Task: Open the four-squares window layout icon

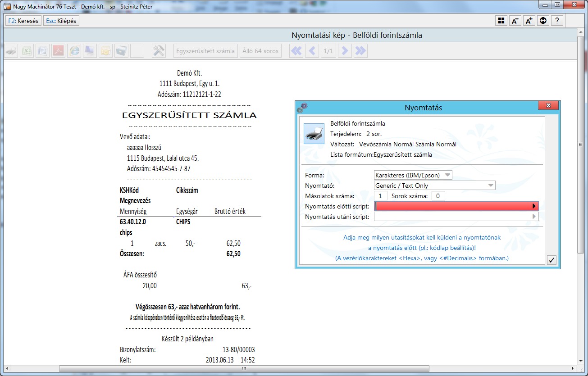Action: pos(501,21)
